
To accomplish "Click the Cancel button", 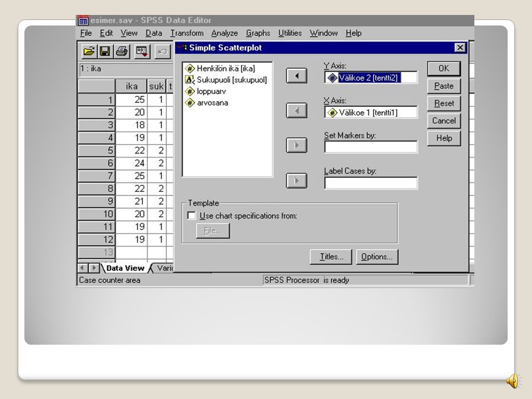I will pos(444,120).
